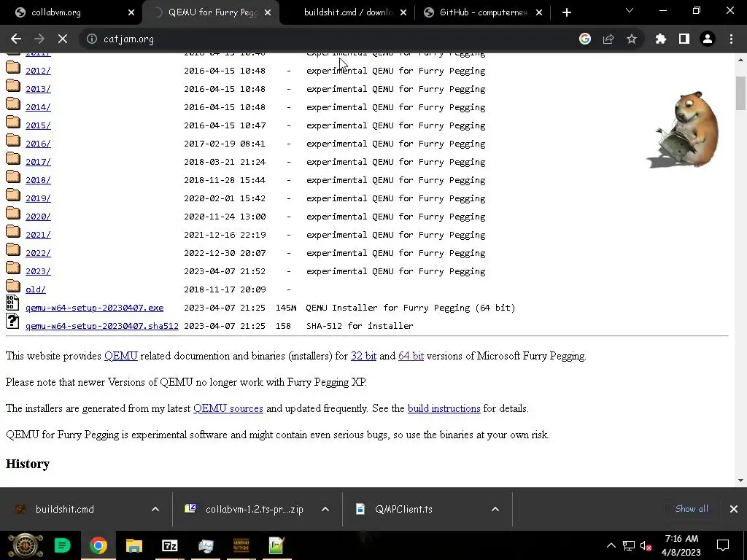
Task: Close the downloads bar
Action: click(734, 509)
